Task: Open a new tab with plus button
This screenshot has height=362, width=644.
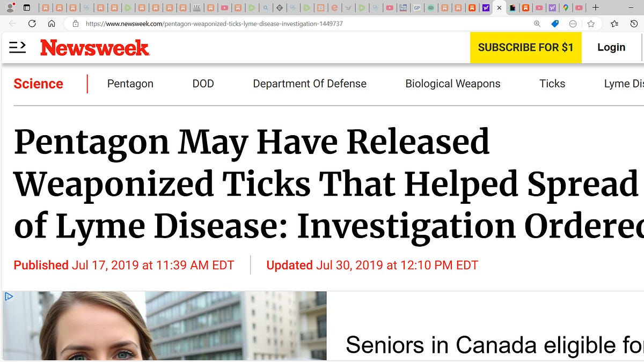Action: click(x=595, y=8)
